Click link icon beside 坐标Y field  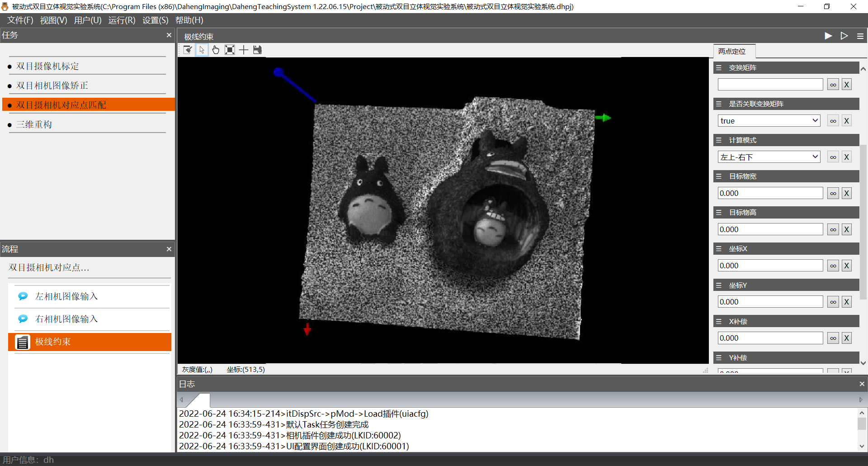coord(833,302)
